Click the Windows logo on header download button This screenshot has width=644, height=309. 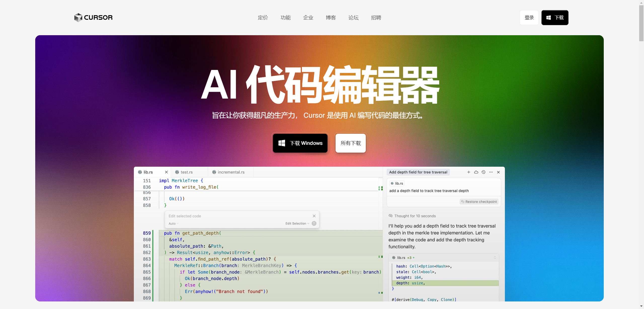coord(549,18)
